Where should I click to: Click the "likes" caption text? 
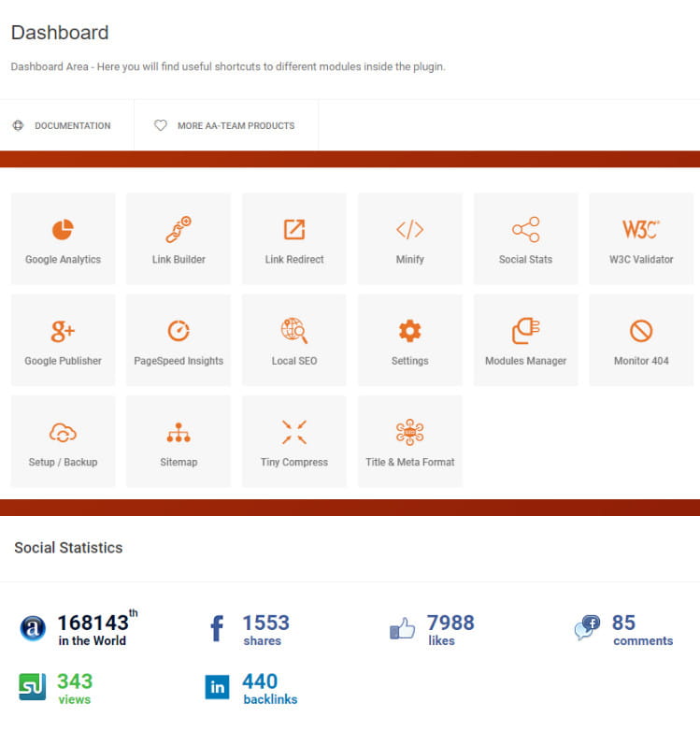(442, 641)
